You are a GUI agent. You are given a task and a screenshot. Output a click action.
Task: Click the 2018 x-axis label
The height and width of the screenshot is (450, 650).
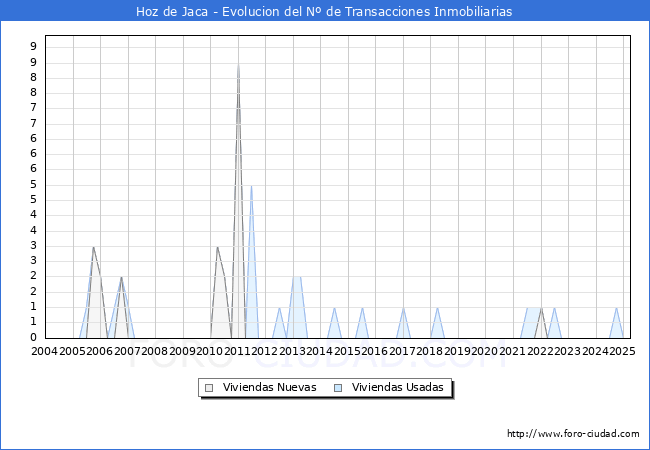(429, 351)
